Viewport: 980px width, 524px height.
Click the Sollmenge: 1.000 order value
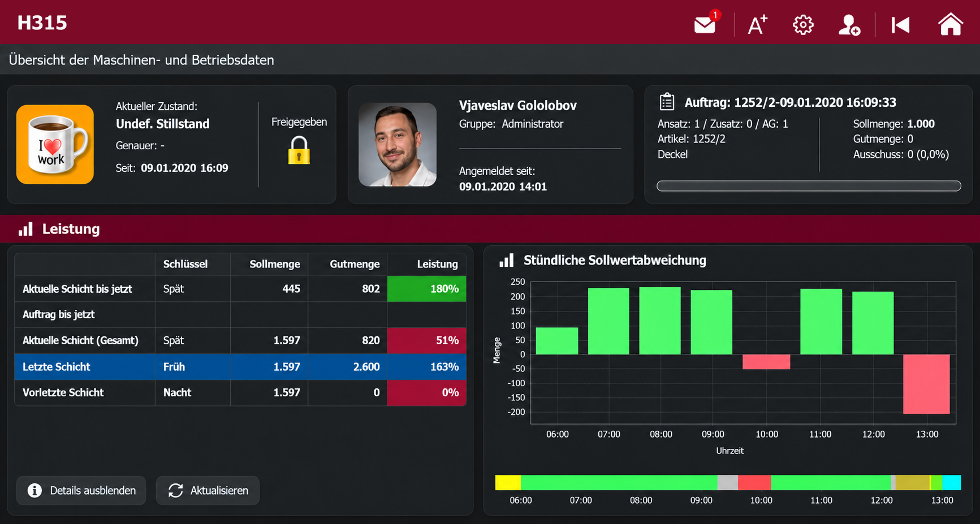point(893,124)
